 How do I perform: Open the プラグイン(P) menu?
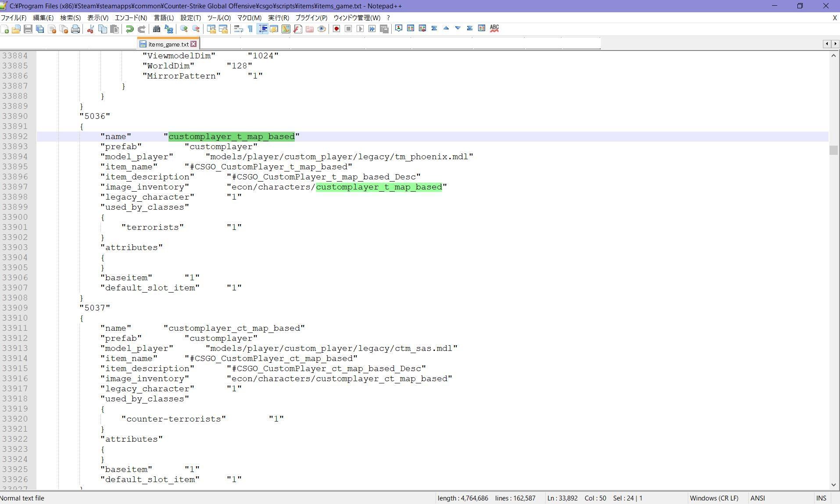pos(311,18)
